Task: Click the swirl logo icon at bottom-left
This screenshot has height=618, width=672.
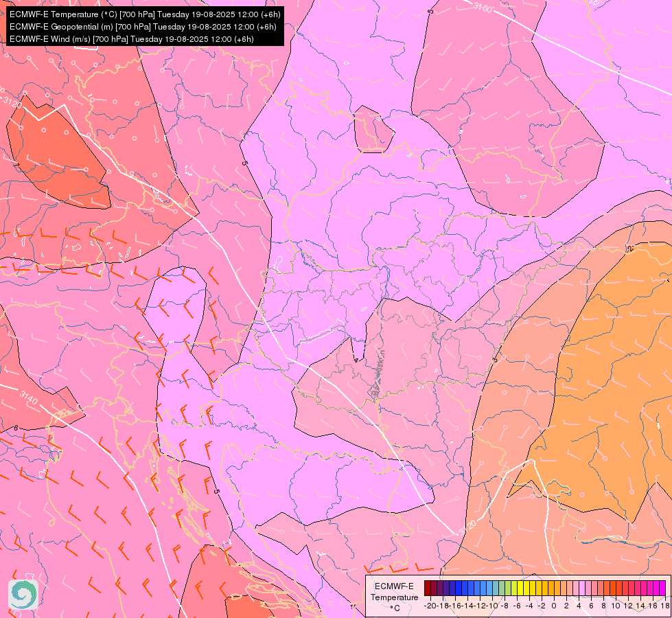Action: tap(23, 595)
